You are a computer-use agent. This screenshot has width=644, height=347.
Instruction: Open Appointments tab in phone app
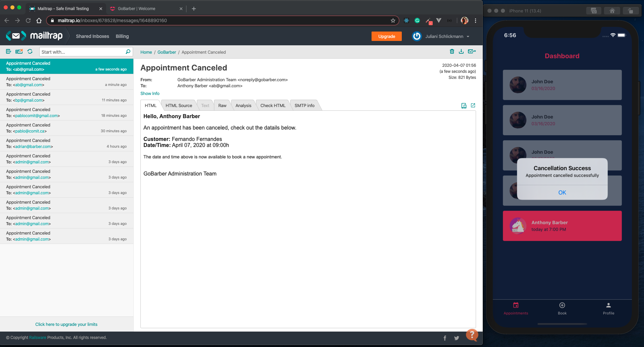[x=516, y=308]
